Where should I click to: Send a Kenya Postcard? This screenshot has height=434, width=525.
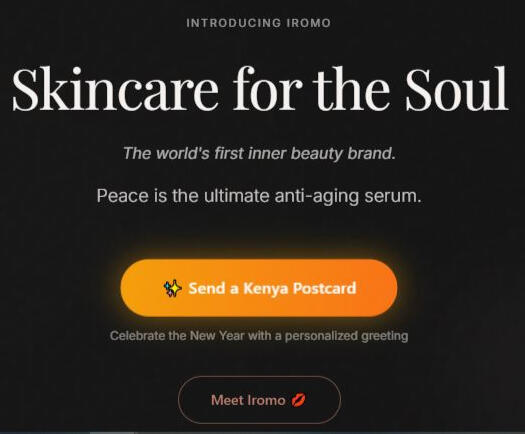[259, 288]
